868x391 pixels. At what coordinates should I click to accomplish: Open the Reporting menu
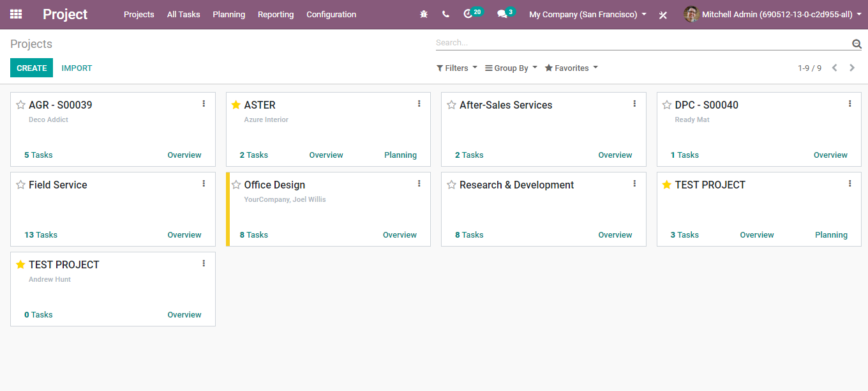[276, 14]
